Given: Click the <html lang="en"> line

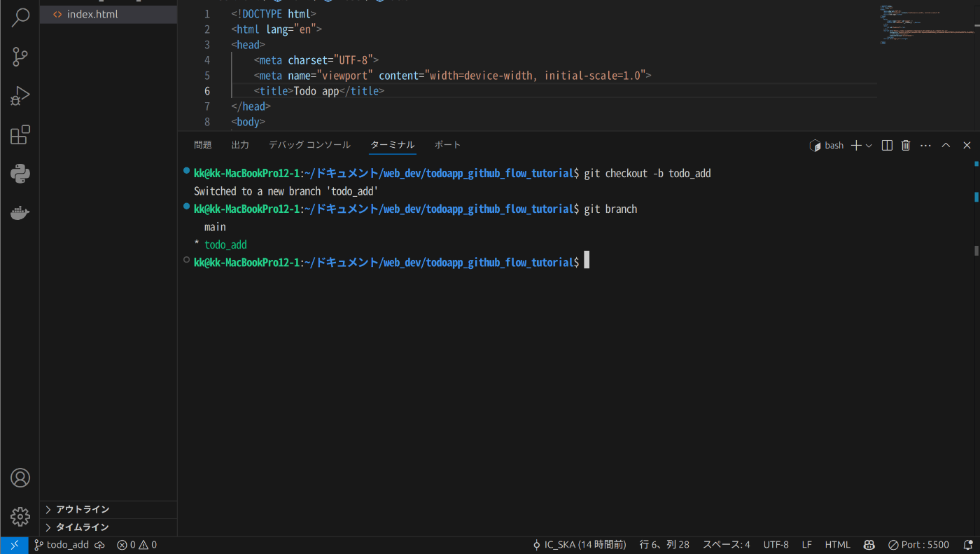Looking at the screenshot, I should pos(276,29).
